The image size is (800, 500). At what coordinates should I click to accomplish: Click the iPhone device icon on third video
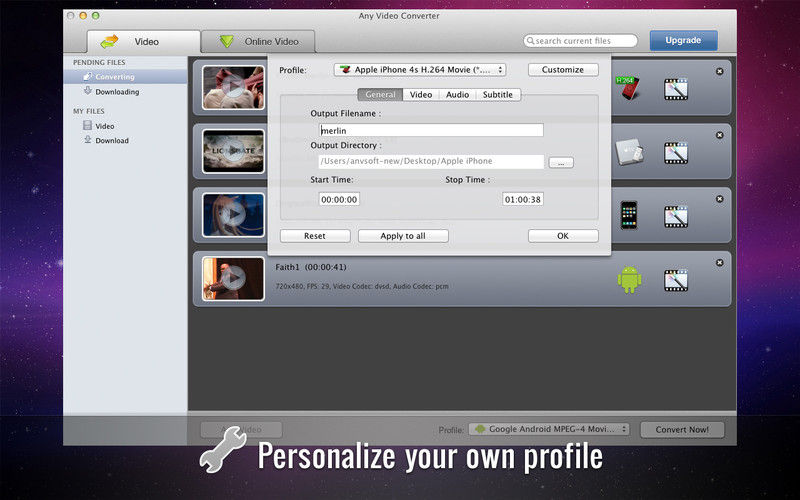pyautogui.click(x=629, y=214)
